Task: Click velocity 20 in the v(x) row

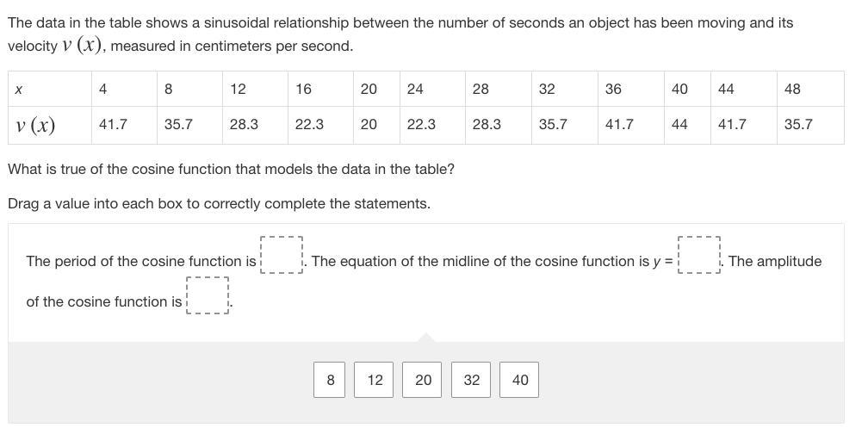Action: click(x=369, y=125)
